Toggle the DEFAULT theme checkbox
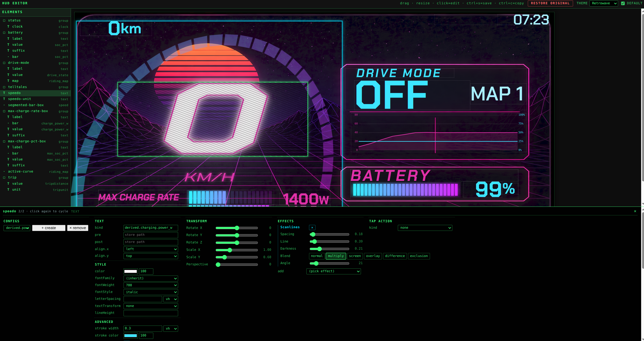 point(623,3)
